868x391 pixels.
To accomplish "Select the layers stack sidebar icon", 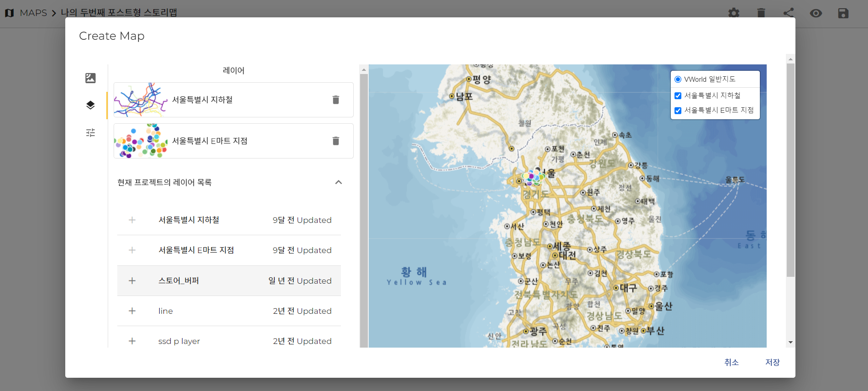I will click(x=90, y=106).
